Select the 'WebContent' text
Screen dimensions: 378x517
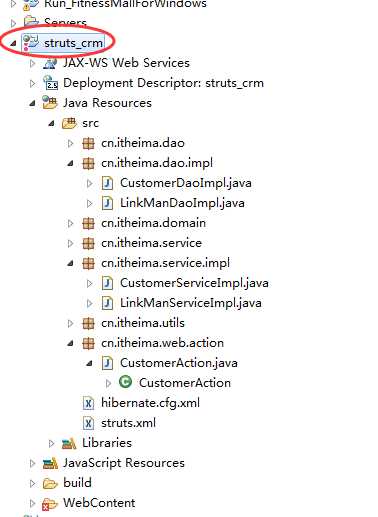coord(99,503)
